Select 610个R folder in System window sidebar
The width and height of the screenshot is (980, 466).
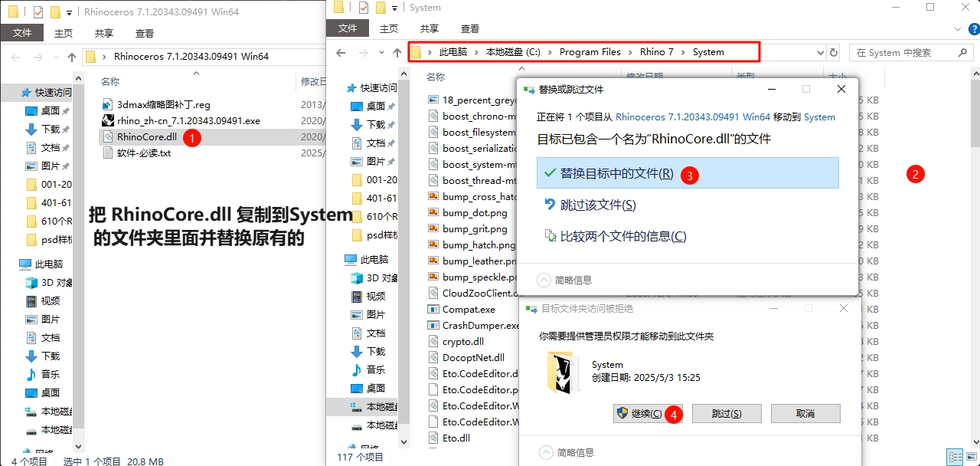[x=374, y=216]
